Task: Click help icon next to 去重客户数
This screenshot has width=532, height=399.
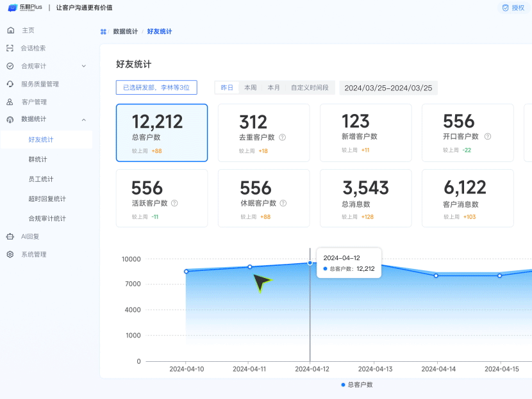Action: pyautogui.click(x=282, y=137)
